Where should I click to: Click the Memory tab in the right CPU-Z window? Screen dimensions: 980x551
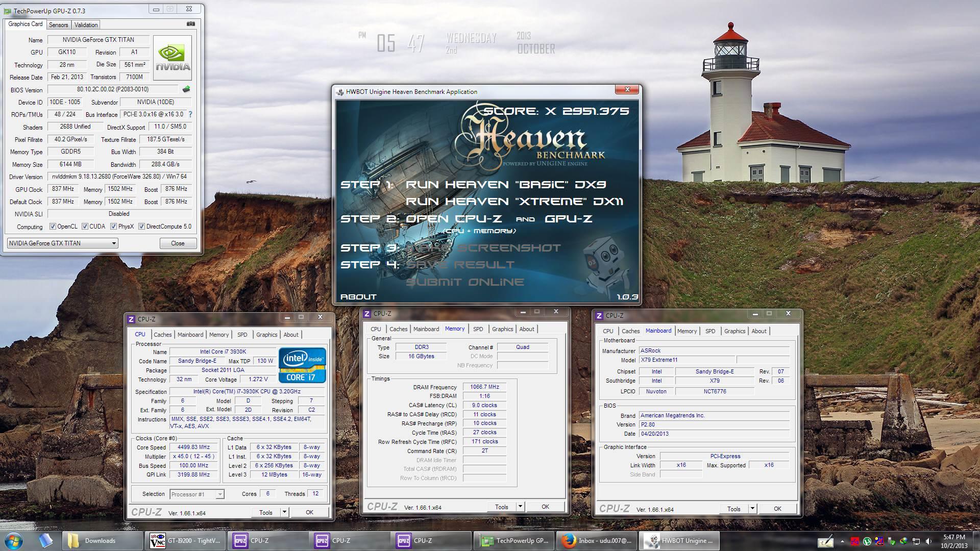687,331
